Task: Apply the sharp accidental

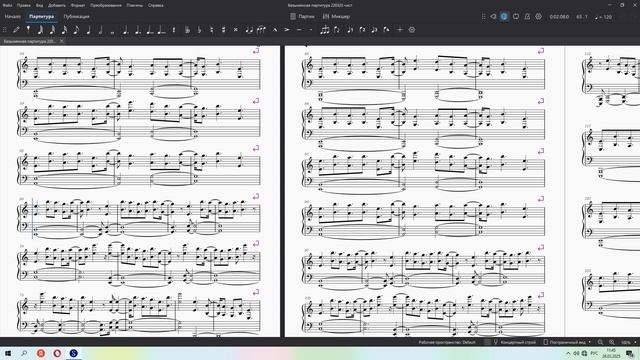Action: point(223,29)
